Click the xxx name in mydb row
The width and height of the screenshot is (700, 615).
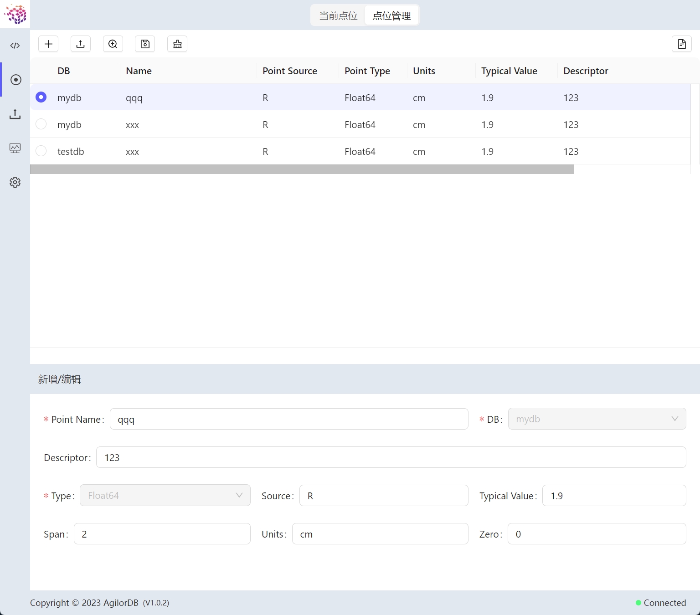(x=132, y=125)
